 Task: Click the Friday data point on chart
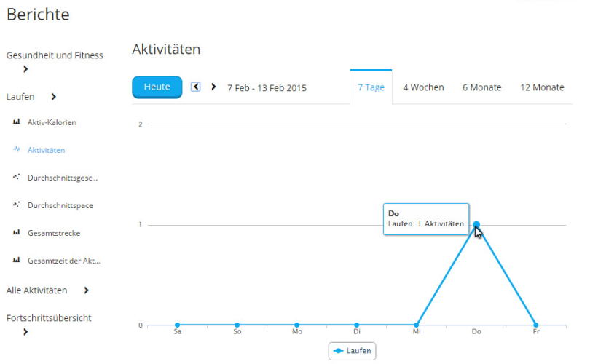pos(536,325)
